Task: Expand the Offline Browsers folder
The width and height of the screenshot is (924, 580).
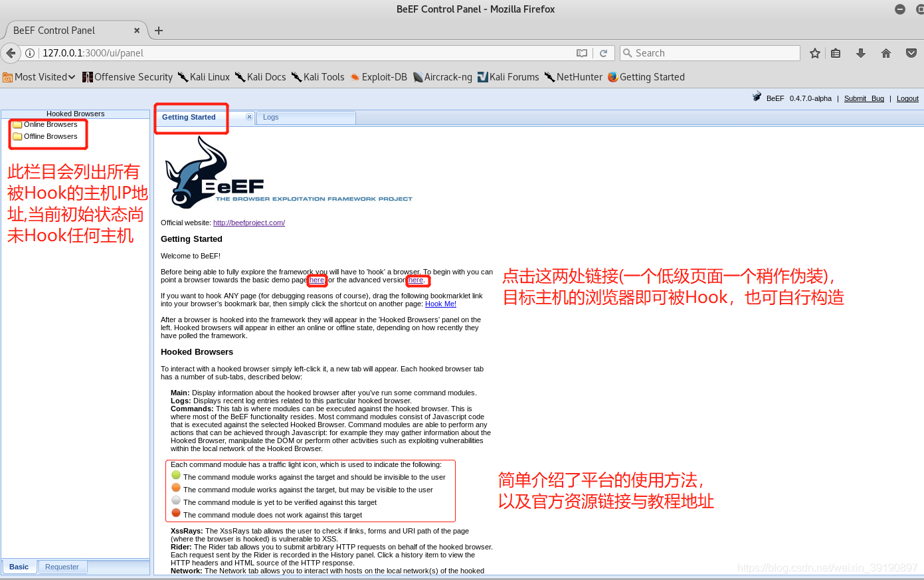Action: click(x=45, y=136)
